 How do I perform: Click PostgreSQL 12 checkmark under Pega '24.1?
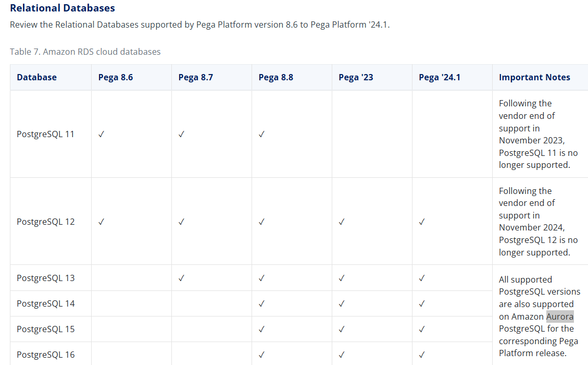(x=422, y=222)
